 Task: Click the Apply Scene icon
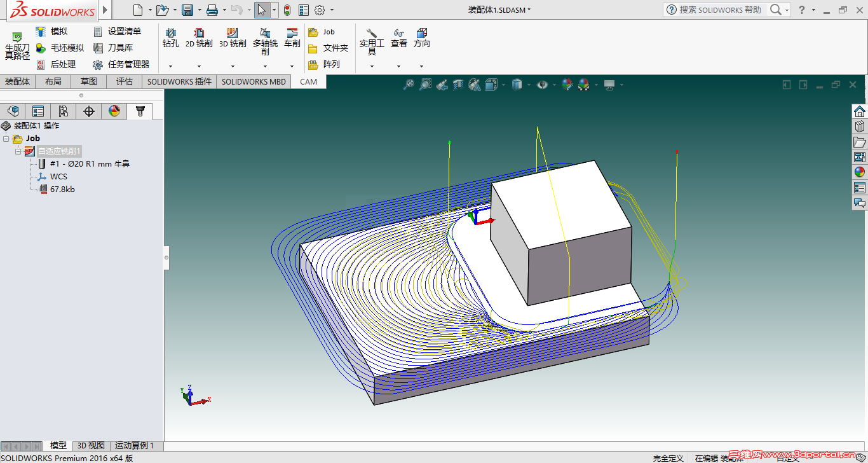pyautogui.click(x=584, y=85)
